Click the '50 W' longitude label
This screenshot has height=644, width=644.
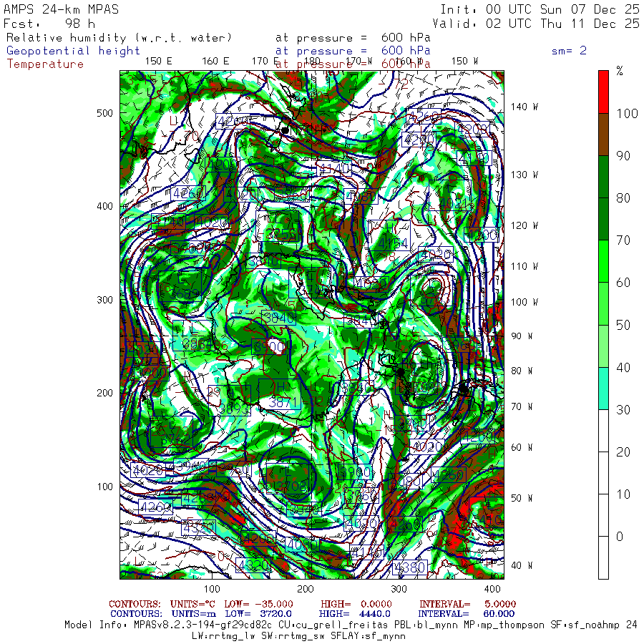[x=522, y=498]
